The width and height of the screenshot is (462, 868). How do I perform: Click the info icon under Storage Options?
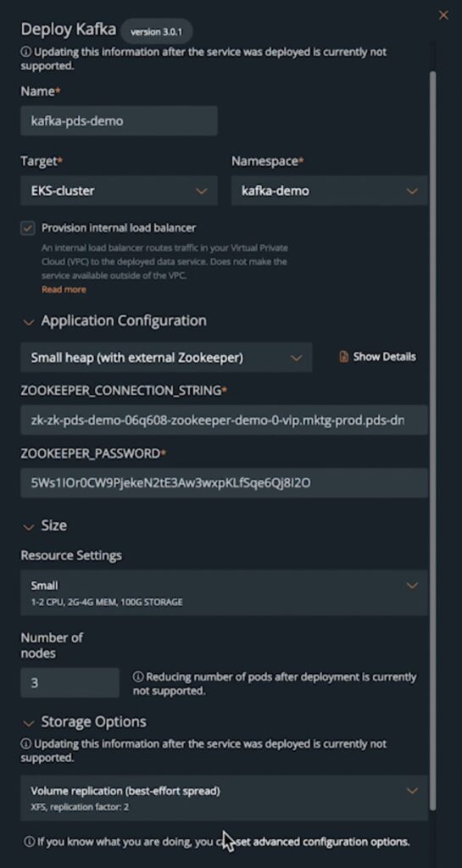coord(26,743)
